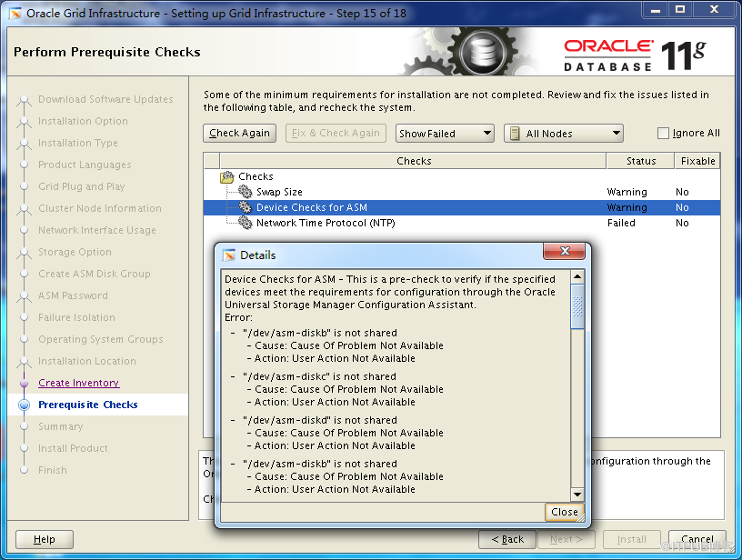Select the Create ASM Disk Group step
This screenshot has width=742, height=560.
[x=95, y=274]
